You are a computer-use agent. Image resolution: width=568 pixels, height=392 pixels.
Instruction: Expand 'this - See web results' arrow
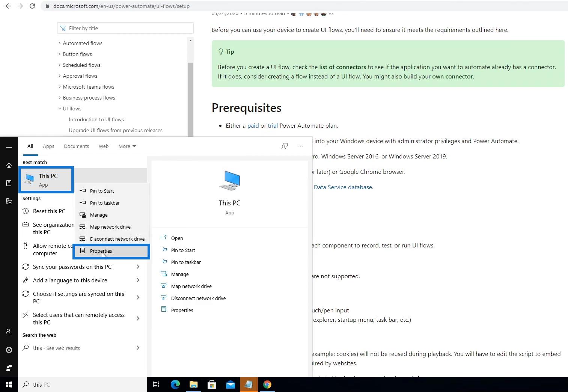[138, 348]
